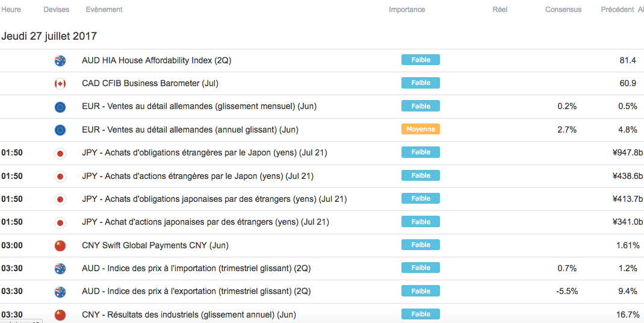
Task: Click the orange Moyenne importance badge
Action: [421, 129]
